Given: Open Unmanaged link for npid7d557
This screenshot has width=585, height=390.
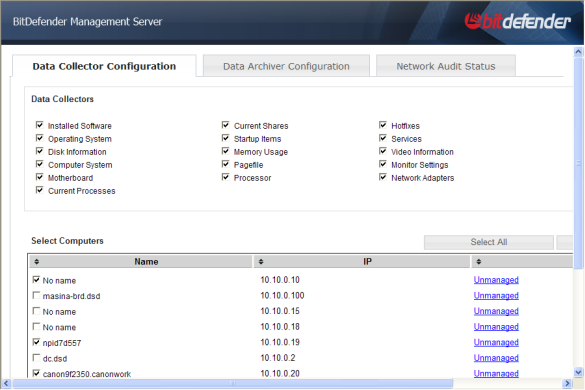Looking at the screenshot, I should [496, 343].
